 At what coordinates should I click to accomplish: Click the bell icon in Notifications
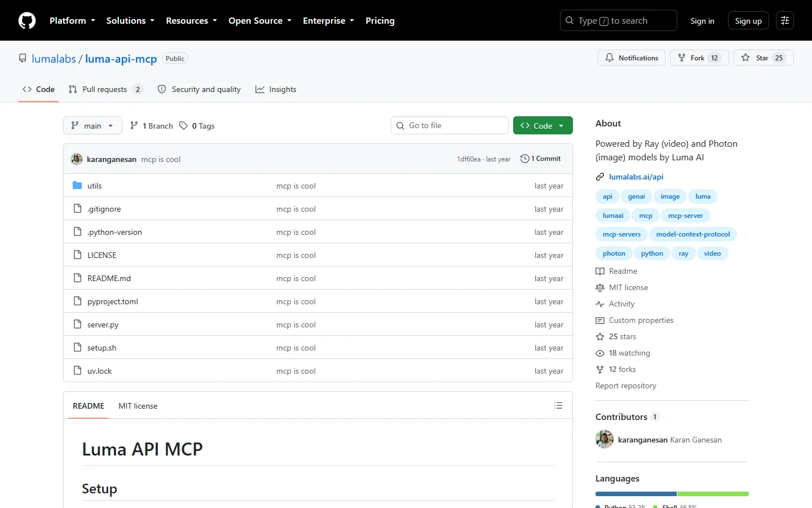tap(610, 58)
